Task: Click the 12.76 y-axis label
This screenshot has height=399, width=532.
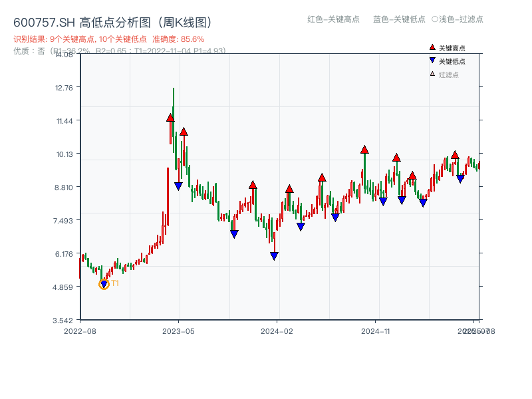Action: [x=64, y=88]
